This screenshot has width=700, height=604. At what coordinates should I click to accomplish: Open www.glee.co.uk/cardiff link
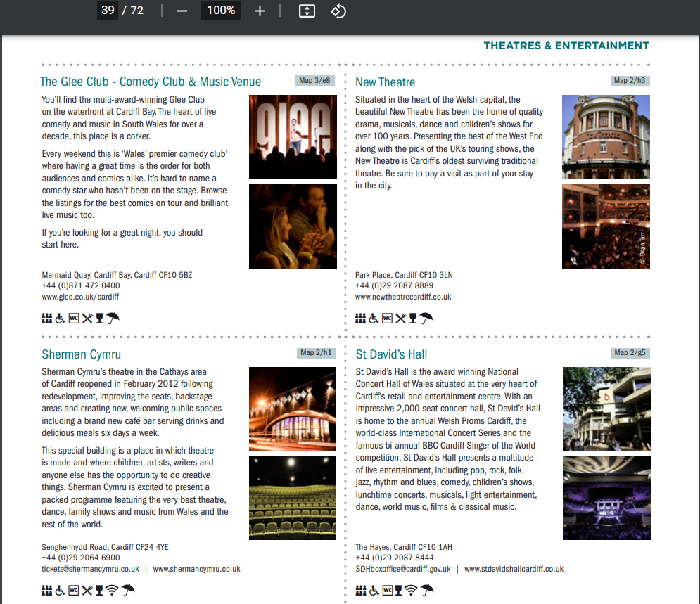pos(80,297)
